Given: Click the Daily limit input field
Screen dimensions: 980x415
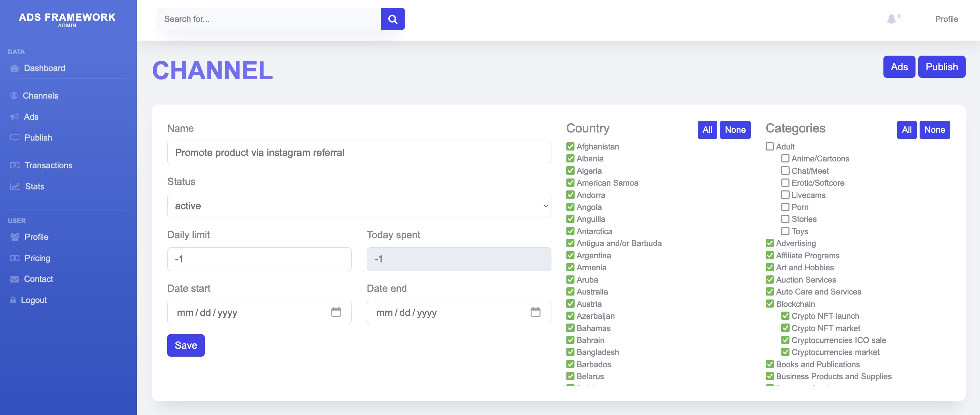Looking at the screenshot, I should point(259,259).
